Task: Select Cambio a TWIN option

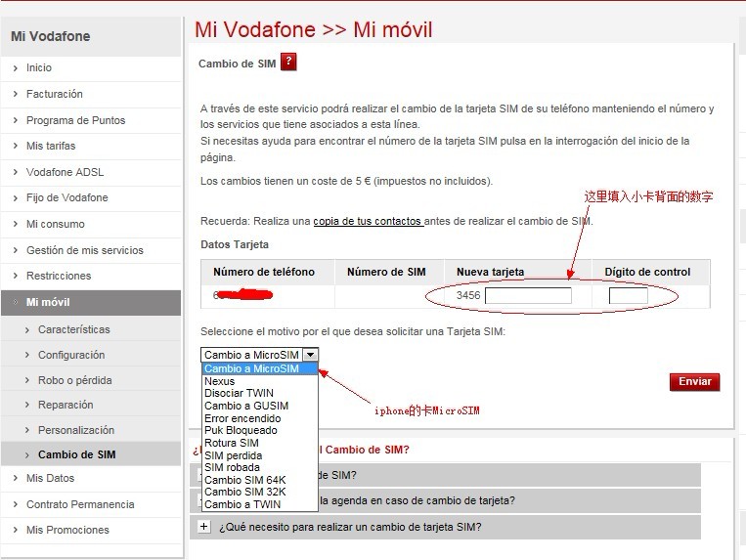Action: [x=242, y=504]
